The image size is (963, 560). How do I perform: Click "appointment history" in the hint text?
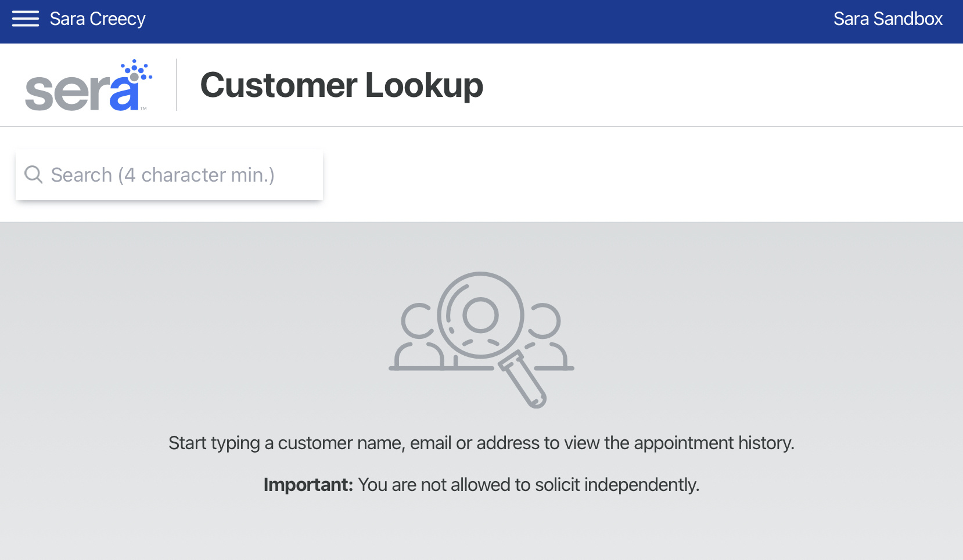714,443
